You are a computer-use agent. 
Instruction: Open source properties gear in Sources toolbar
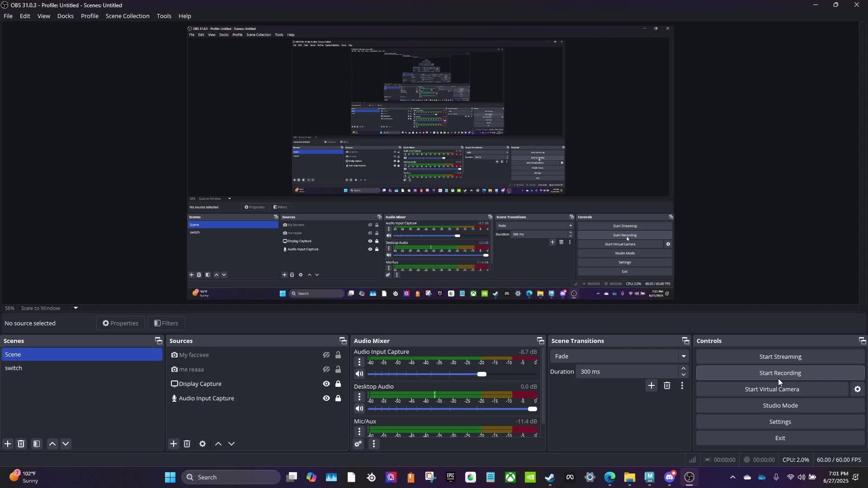click(x=203, y=444)
